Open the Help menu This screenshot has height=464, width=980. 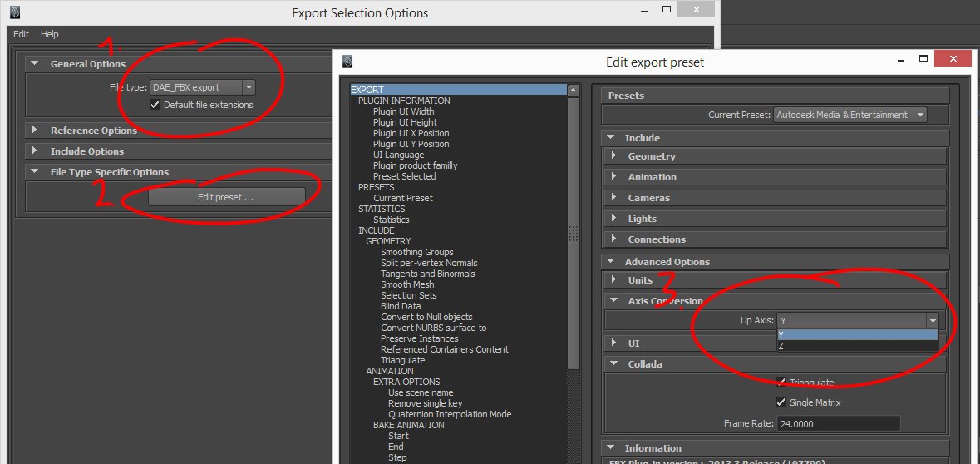tap(50, 34)
